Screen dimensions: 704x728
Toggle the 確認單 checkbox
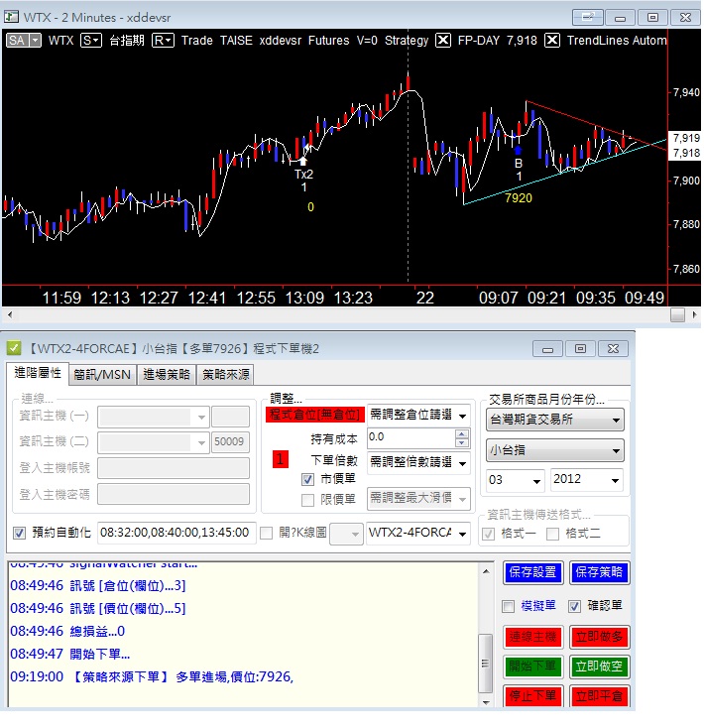click(x=574, y=606)
